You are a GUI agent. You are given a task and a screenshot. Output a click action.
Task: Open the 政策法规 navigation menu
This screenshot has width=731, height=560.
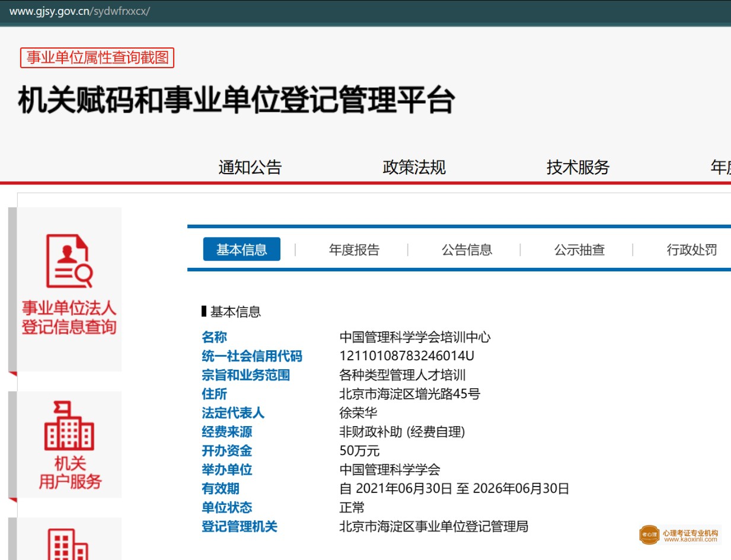pyautogui.click(x=414, y=168)
